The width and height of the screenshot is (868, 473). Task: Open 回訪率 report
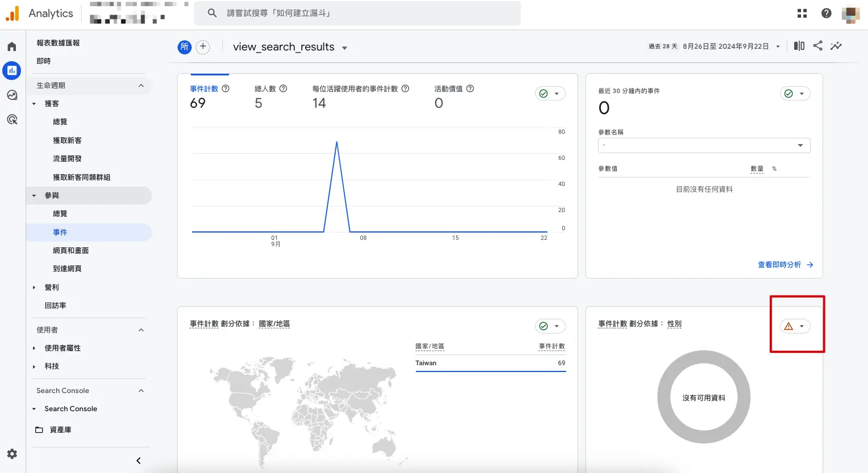click(x=56, y=306)
